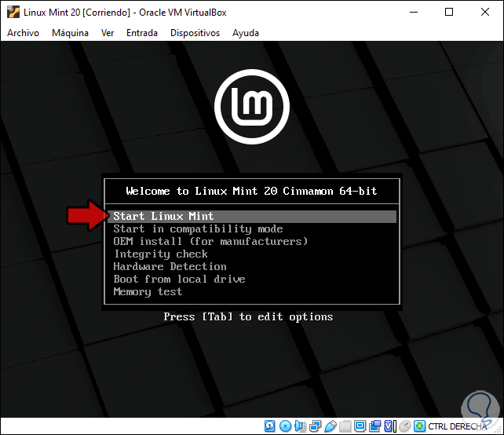Click the network adapters status icon

point(316,426)
